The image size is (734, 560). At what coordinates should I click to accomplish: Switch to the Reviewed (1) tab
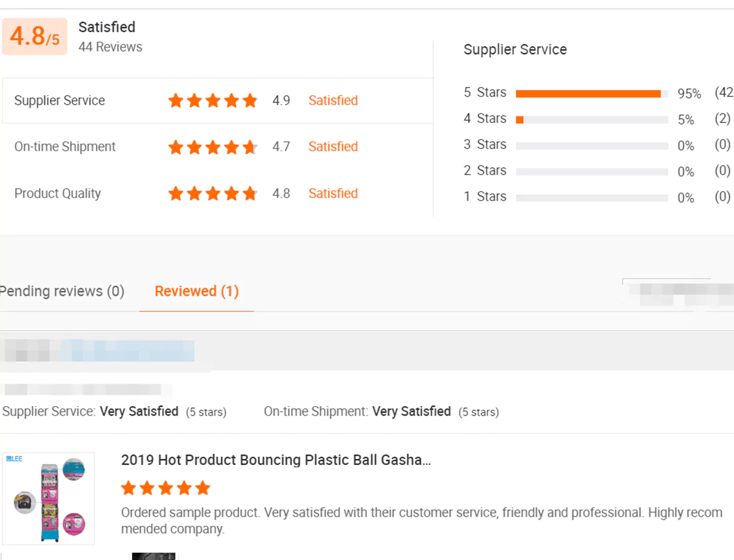tap(197, 291)
